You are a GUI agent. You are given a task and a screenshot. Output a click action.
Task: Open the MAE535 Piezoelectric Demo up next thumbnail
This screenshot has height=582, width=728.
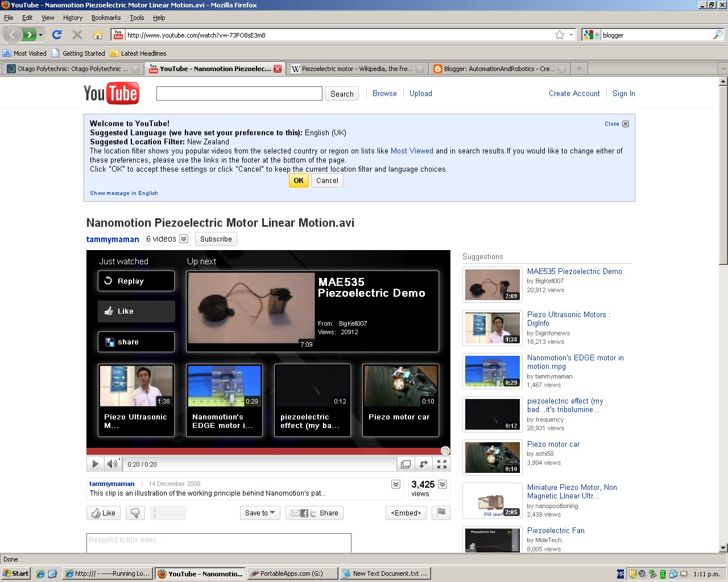[251, 308]
